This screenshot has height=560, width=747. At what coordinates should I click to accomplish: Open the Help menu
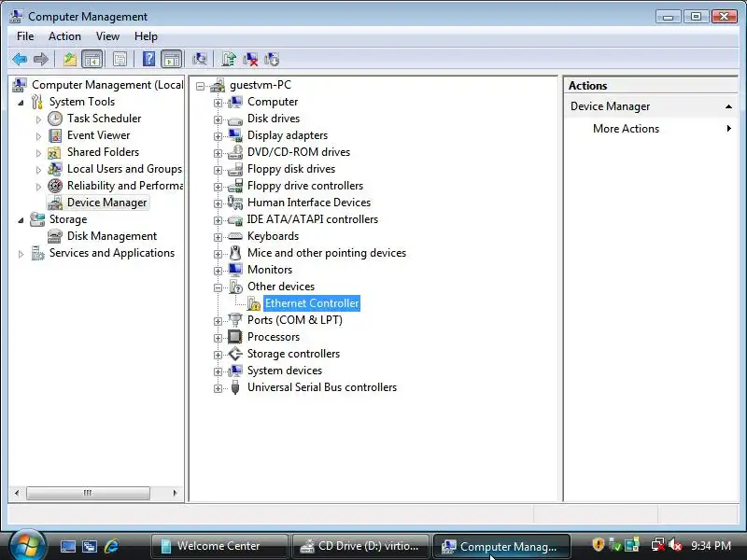[x=146, y=36]
